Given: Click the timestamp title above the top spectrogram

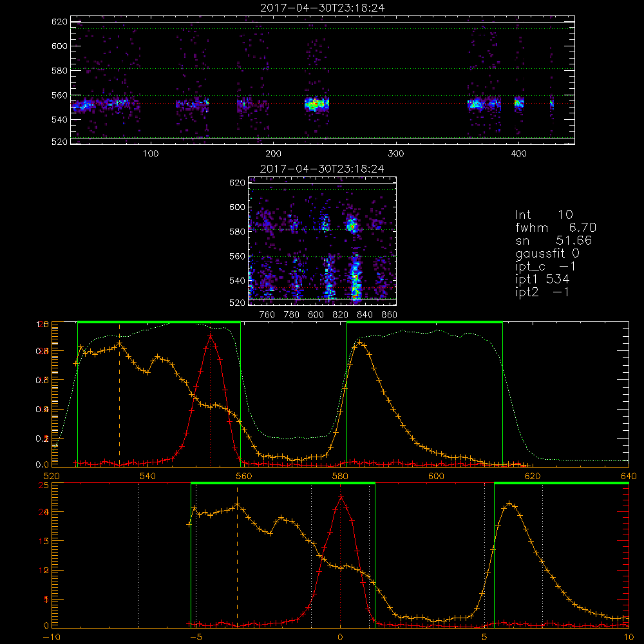Looking at the screenshot, I should pos(322,8).
